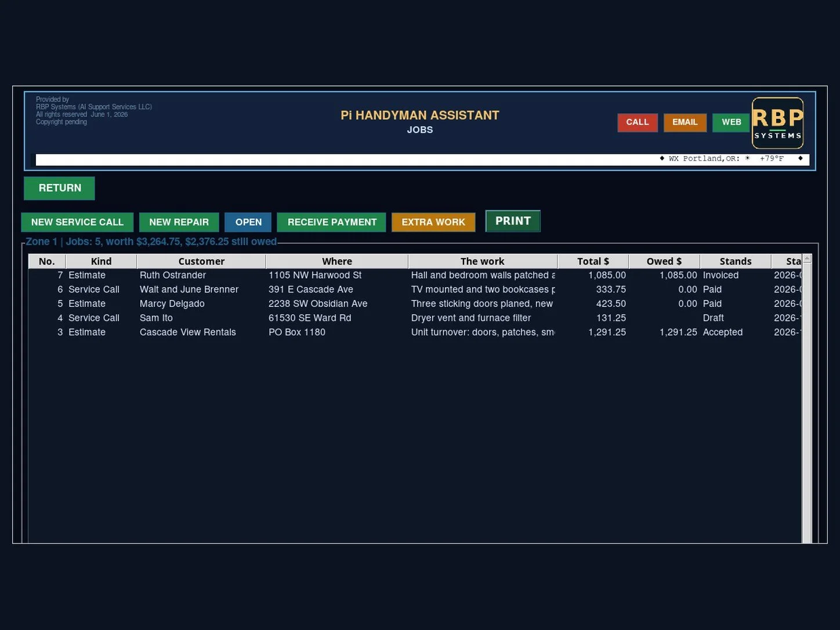Click total amount 423.50
Viewport: 840px width, 630px height.
click(611, 303)
